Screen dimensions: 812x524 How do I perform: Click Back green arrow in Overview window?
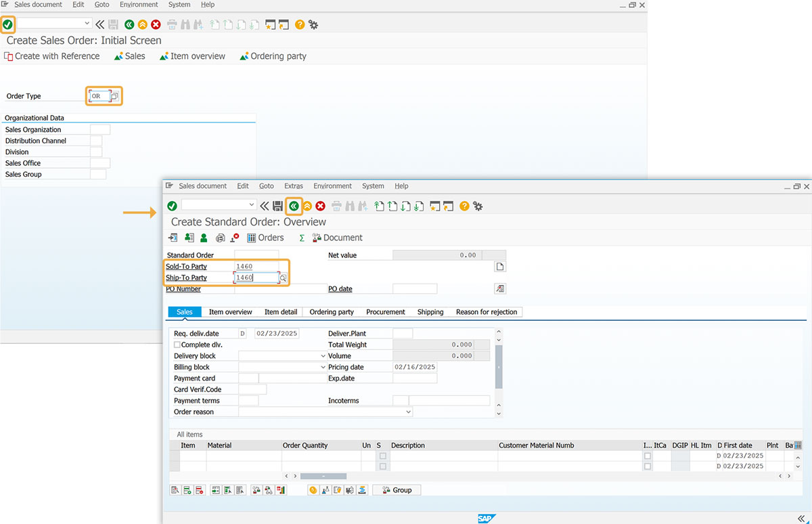[294, 206]
